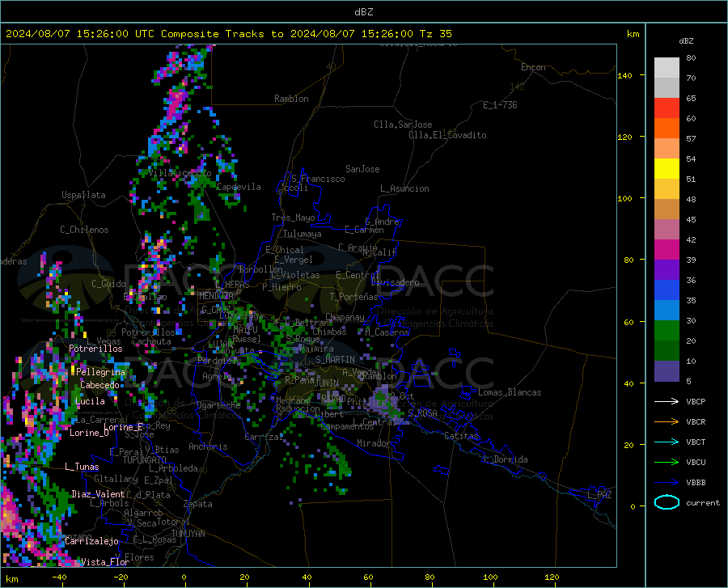Click the green VBCU arrow icon
Viewport: 728px width, 588px height.
point(667,463)
